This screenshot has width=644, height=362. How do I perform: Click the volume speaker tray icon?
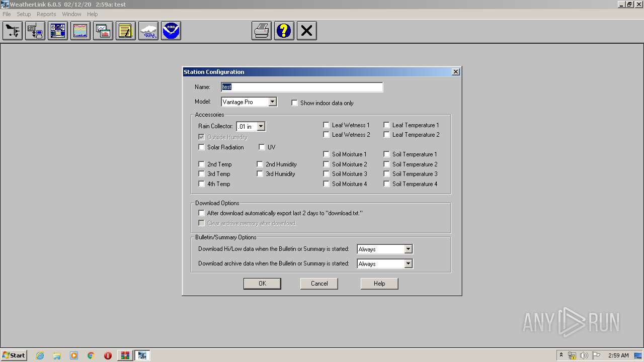click(x=584, y=355)
